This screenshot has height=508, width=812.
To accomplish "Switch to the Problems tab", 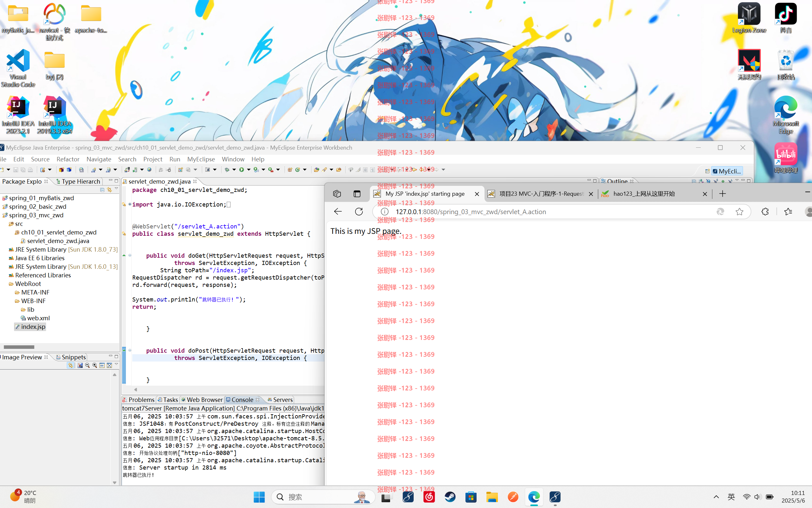I will point(138,399).
